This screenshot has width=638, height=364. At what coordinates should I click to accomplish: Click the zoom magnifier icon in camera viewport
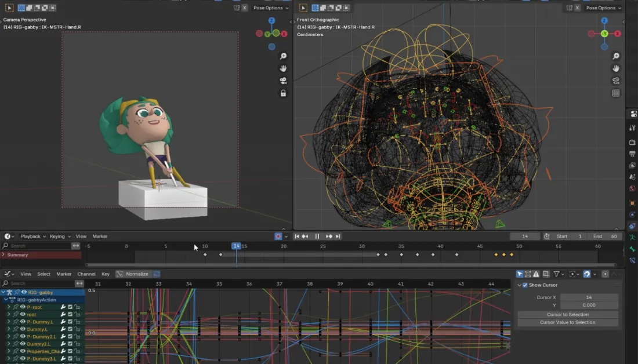(283, 56)
